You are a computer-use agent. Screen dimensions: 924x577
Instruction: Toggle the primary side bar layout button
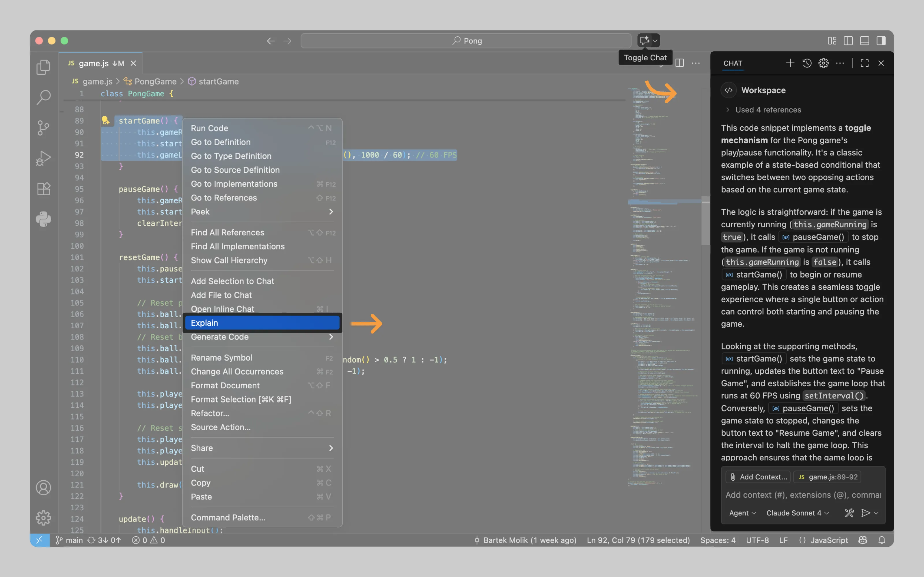pos(848,41)
